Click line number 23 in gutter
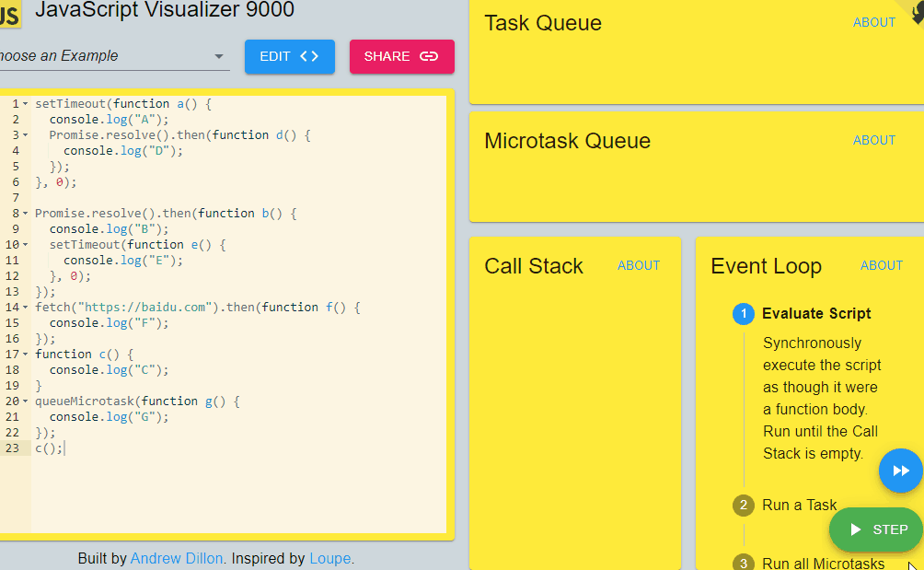 coord(12,448)
